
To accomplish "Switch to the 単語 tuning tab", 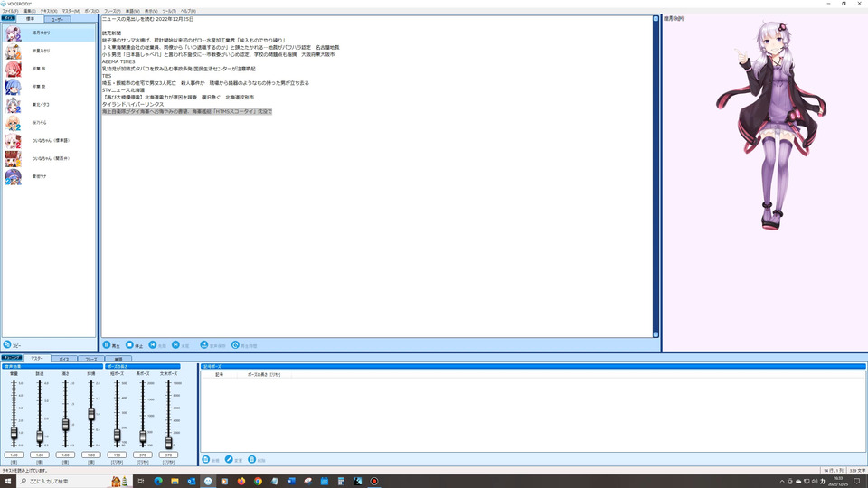I will click(118, 359).
